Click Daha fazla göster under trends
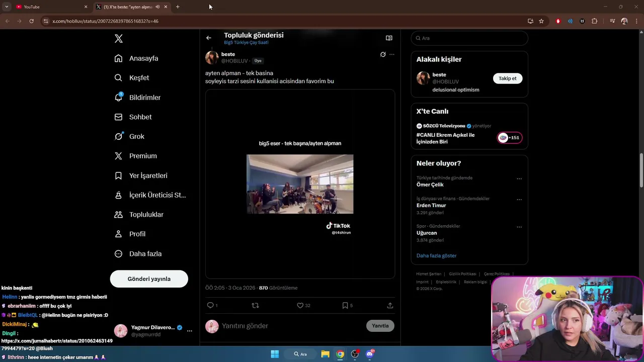 437,255
